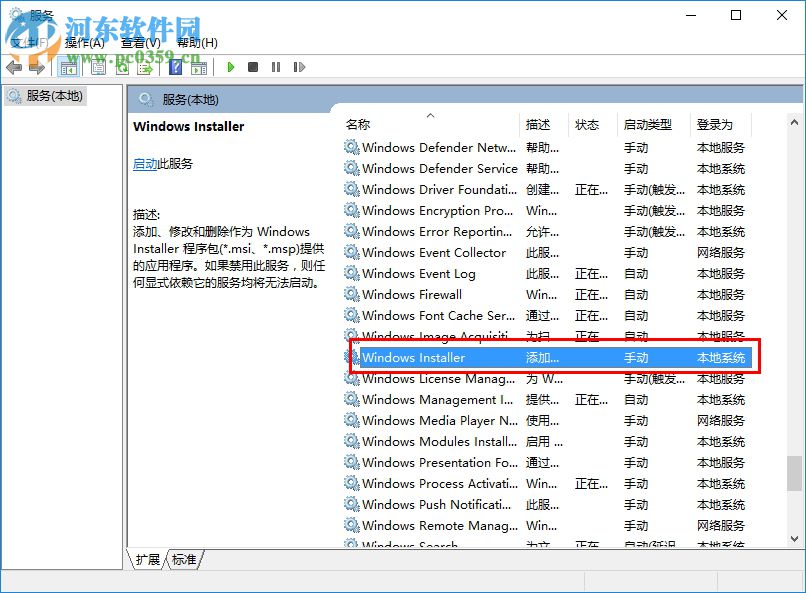Click the refresh toolbar icon
This screenshot has height=593, width=806.
[x=121, y=67]
